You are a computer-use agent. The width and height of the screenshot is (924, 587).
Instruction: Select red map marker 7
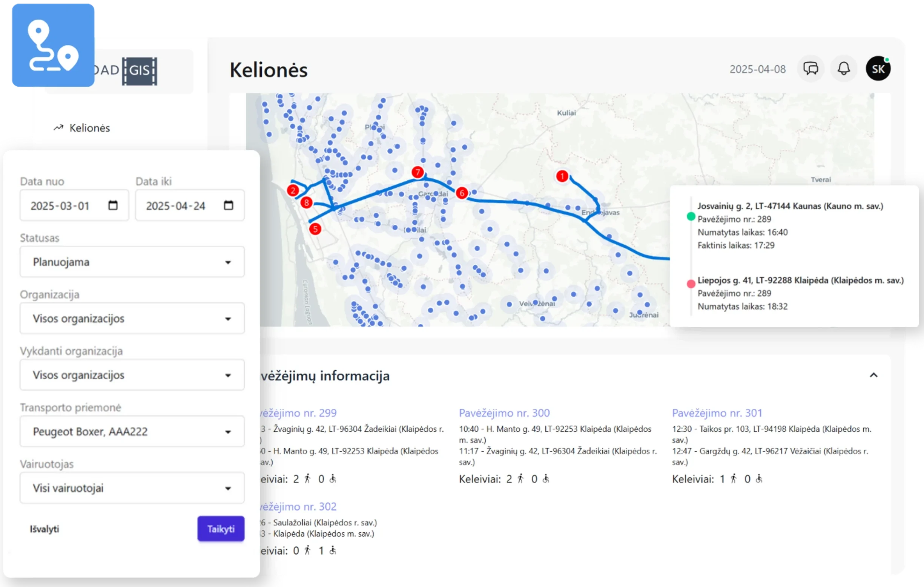pos(417,172)
